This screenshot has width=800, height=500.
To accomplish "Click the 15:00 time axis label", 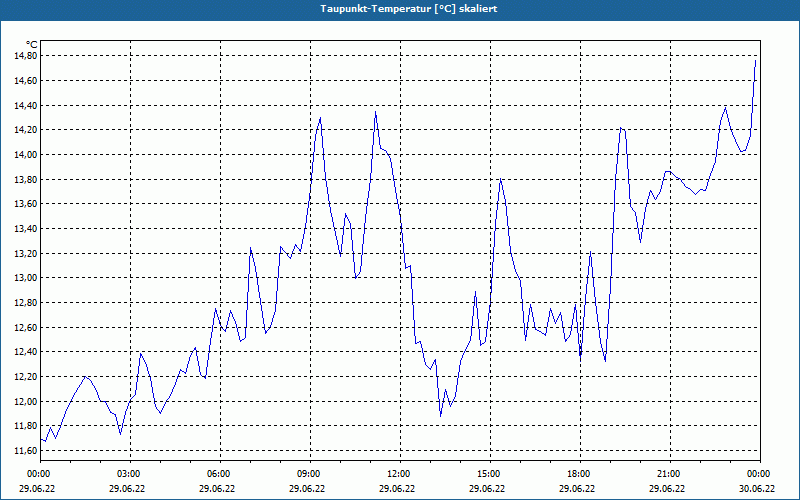I will (x=491, y=474).
